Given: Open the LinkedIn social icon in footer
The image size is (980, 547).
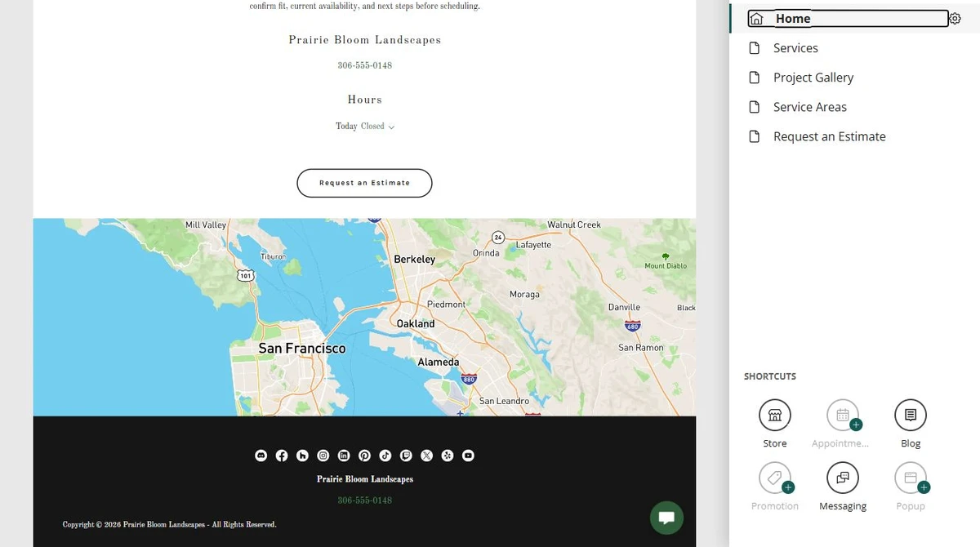Looking at the screenshot, I should click(x=344, y=456).
